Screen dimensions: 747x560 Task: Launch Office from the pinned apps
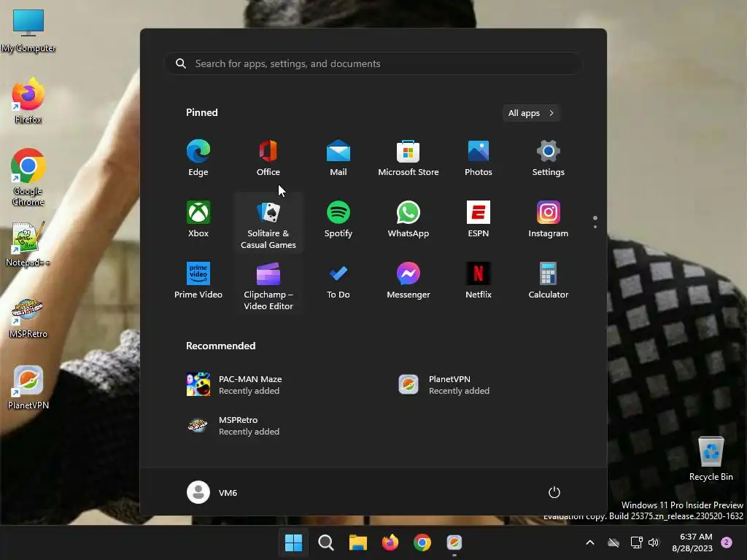click(268, 158)
